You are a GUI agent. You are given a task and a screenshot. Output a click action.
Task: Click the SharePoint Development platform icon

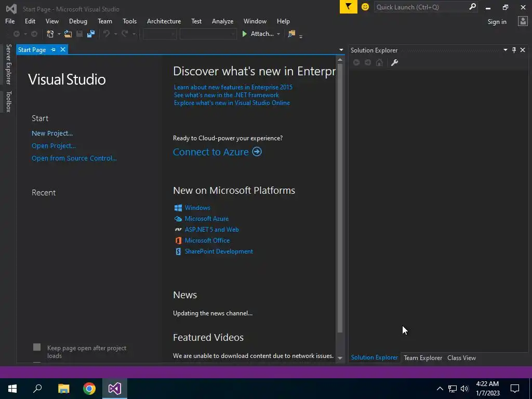point(178,251)
